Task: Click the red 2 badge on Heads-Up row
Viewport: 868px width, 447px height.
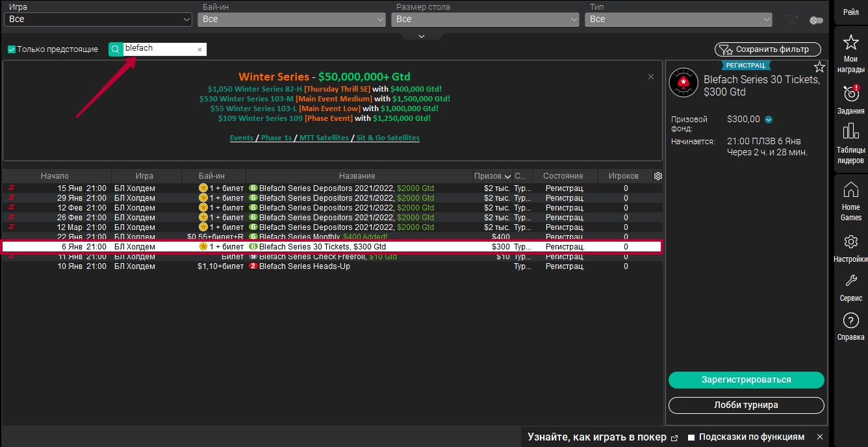Action: pyautogui.click(x=253, y=266)
